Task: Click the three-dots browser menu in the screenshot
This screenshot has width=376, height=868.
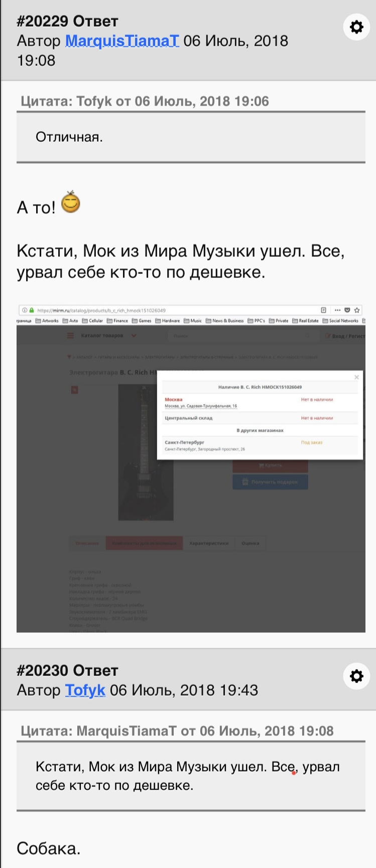Action: point(337,310)
